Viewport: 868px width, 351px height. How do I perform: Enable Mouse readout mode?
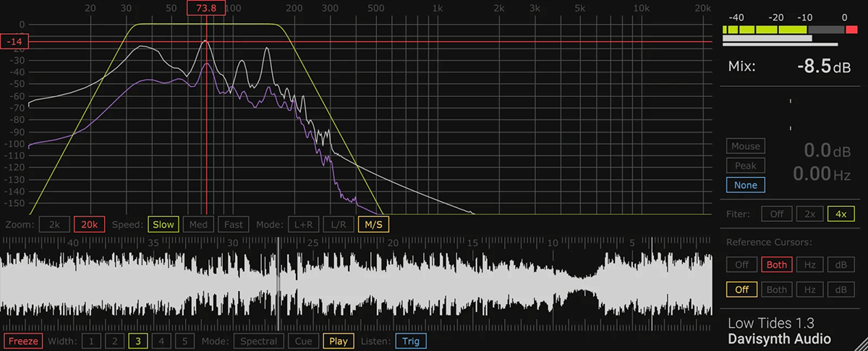(x=745, y=146)
